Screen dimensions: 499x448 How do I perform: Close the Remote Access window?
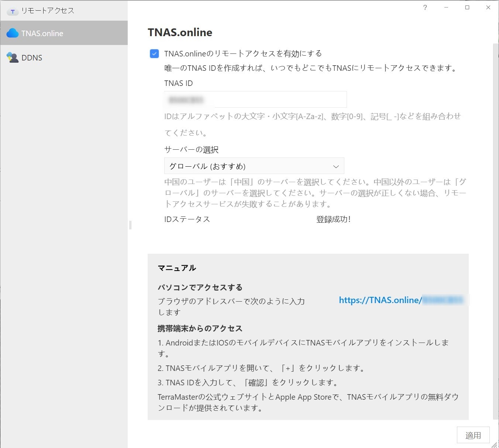[488, 7]
